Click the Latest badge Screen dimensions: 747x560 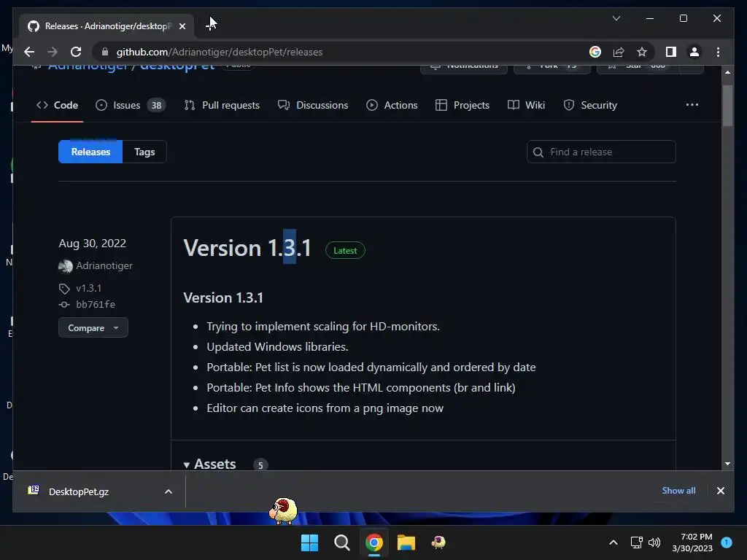point(345,251)
